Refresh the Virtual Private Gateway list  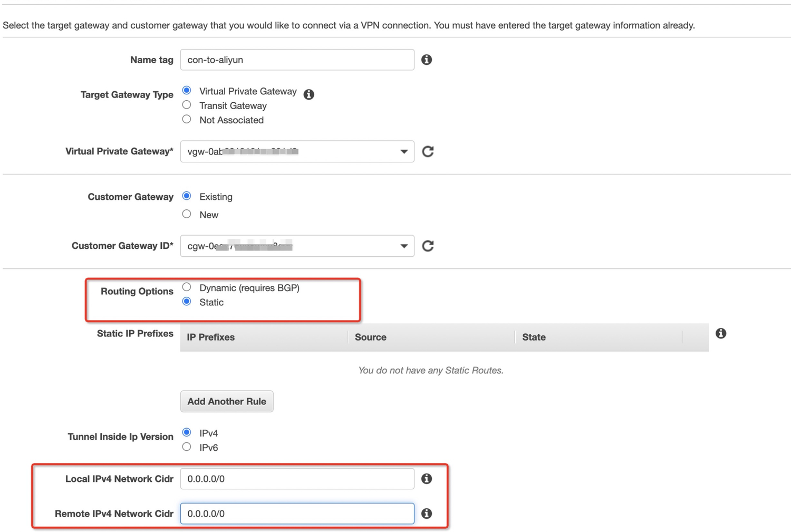pos(428,151)
